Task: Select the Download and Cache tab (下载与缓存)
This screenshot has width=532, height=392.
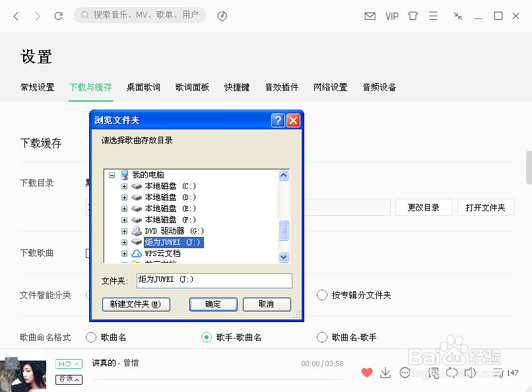Action: pyautogui.click(x=90, y=88)
